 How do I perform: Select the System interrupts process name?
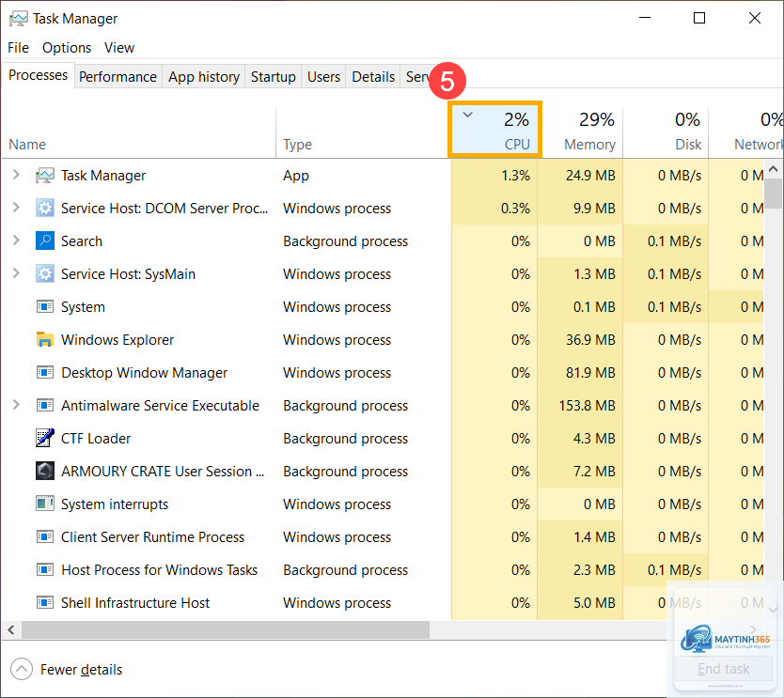115,504
